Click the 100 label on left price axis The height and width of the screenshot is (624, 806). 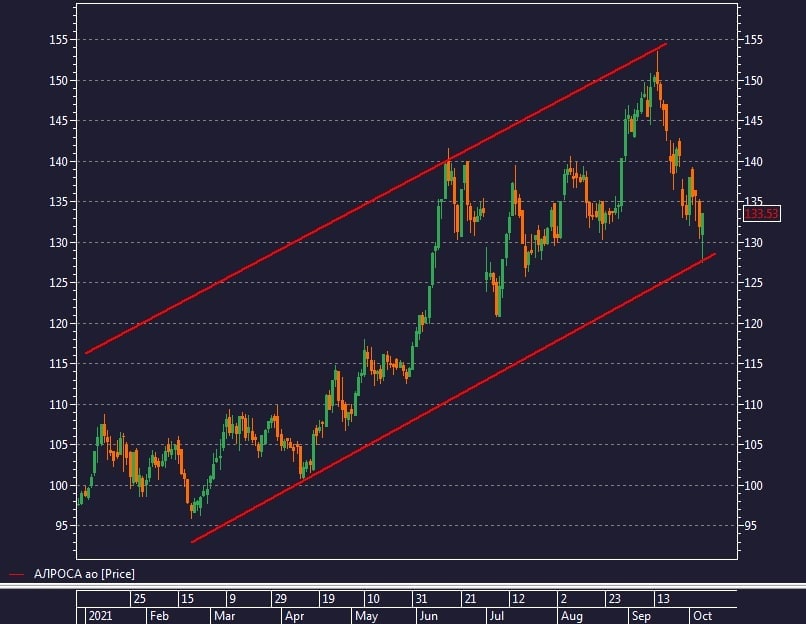point(58,485)
